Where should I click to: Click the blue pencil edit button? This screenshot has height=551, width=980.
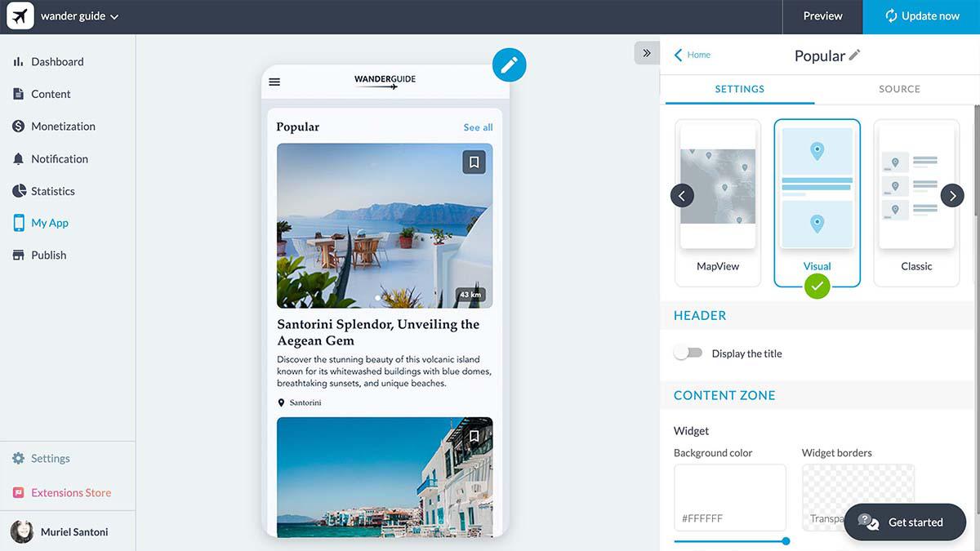click(509, 64)
